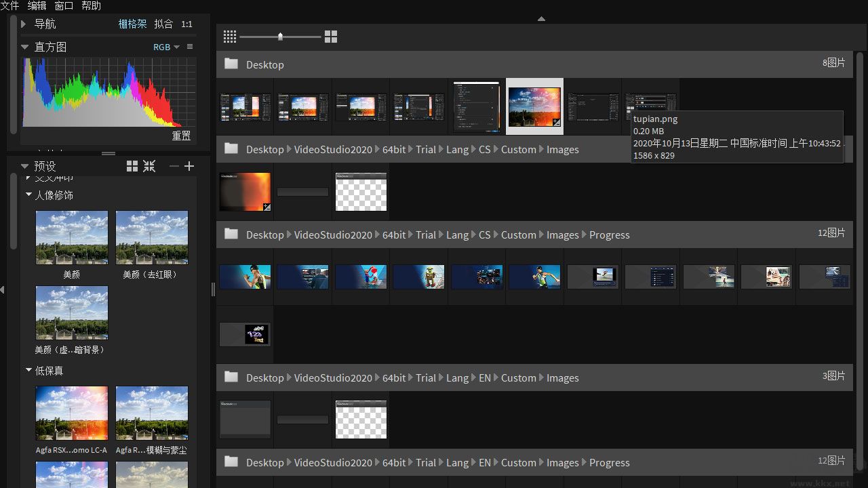Toggle the 栅格架 navigation view option
The image size is (868, 488).
pyautogui.click(x=132, y=24)
